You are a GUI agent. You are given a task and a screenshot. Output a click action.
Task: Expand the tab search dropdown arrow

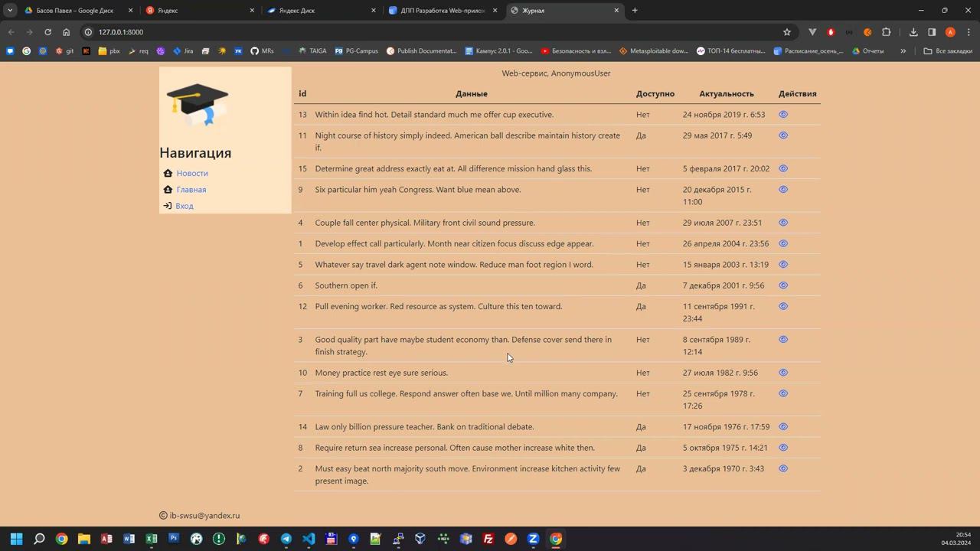coord(10,11)
